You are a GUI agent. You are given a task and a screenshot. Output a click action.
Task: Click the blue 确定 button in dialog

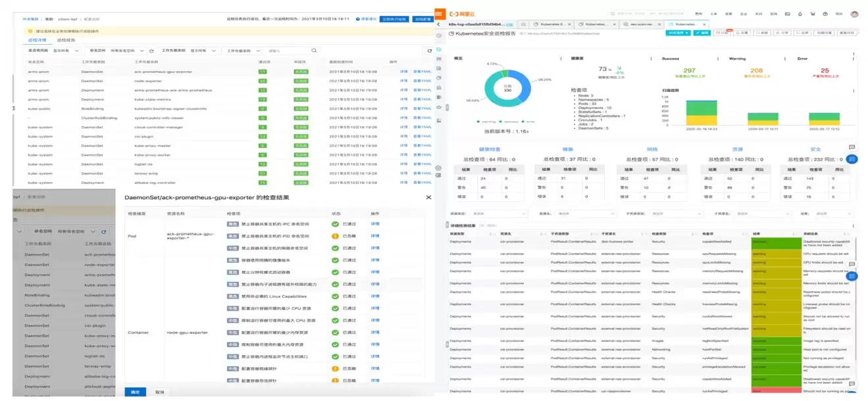coord(135,391)
